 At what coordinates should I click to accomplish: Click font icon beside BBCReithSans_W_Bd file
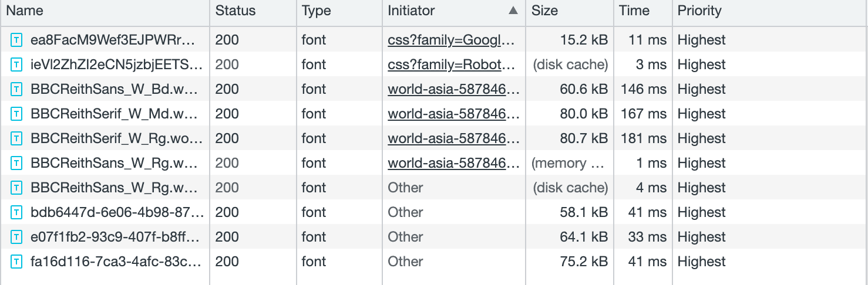pos(18,90)
